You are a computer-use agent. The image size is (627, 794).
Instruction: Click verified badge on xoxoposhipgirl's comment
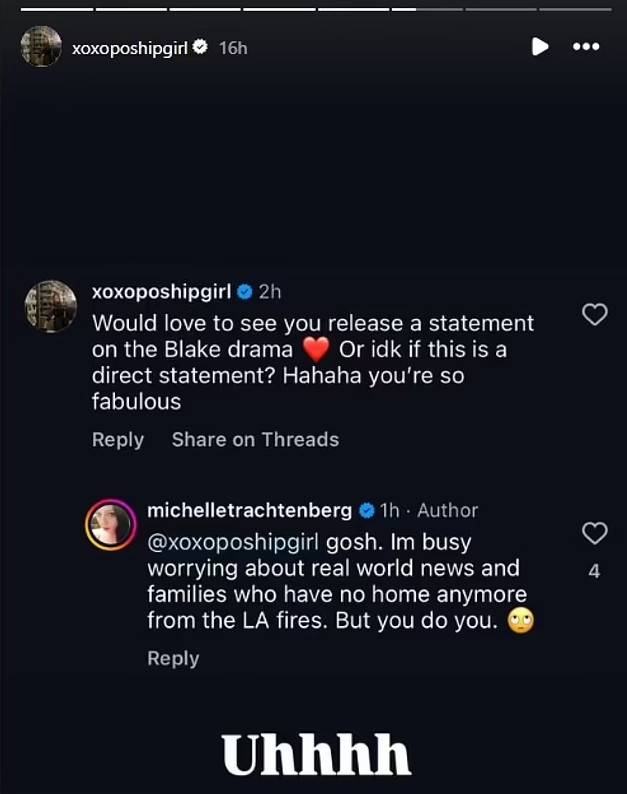coord(242,292)
